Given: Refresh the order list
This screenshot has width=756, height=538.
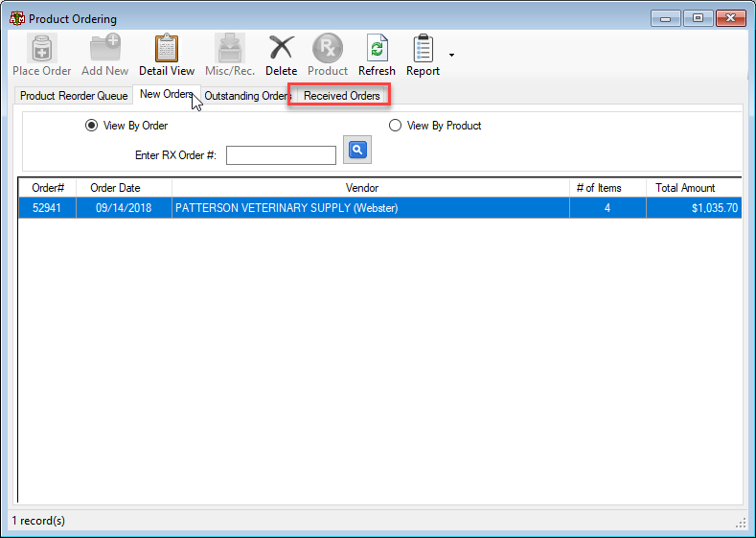Looking at the screenshot, I should [x=377, y=55].
